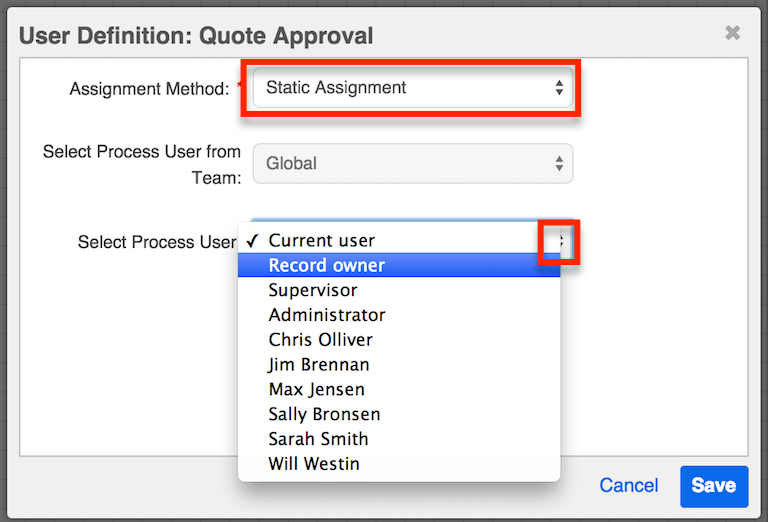
Task: Pick Sally Bronsen from the list
Action: [x=324, y=414]
